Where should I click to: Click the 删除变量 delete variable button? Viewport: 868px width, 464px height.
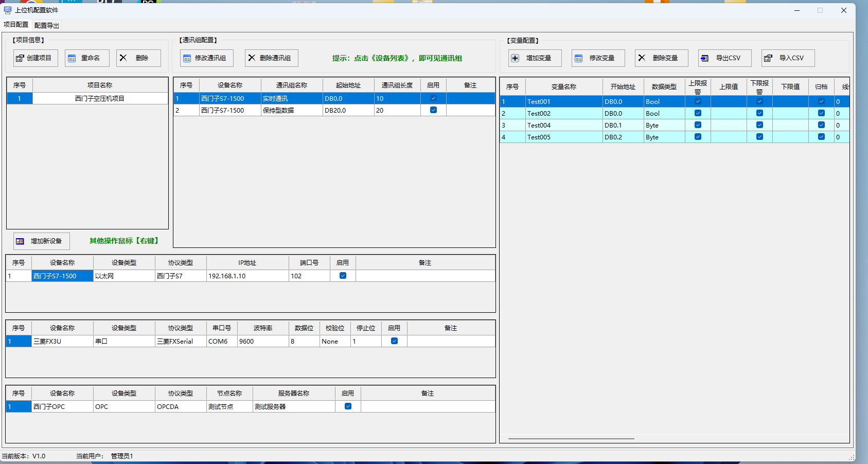coord(661,58)
